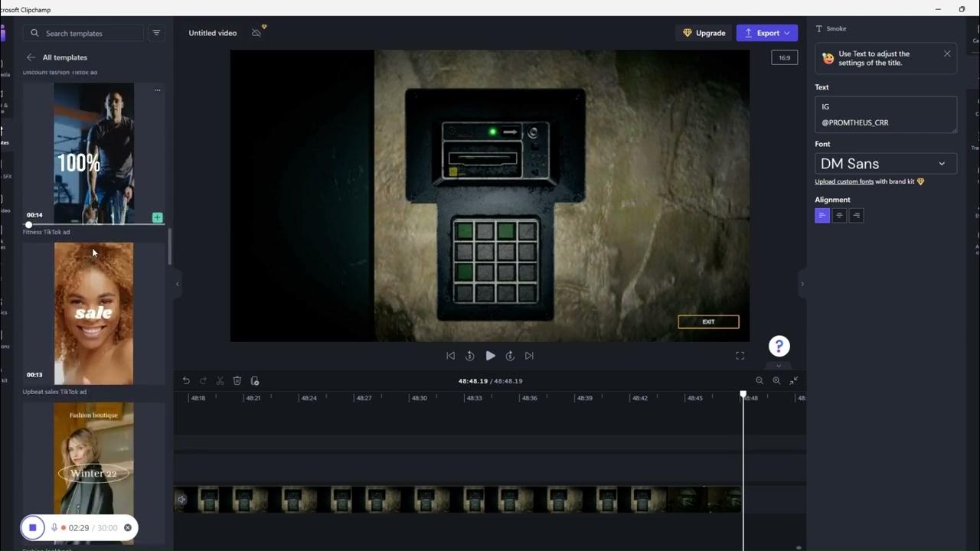The height and width of the screenshot is (551, 980).
Task: Click the timeline playhead marker
Action: (x=743, y=395)
